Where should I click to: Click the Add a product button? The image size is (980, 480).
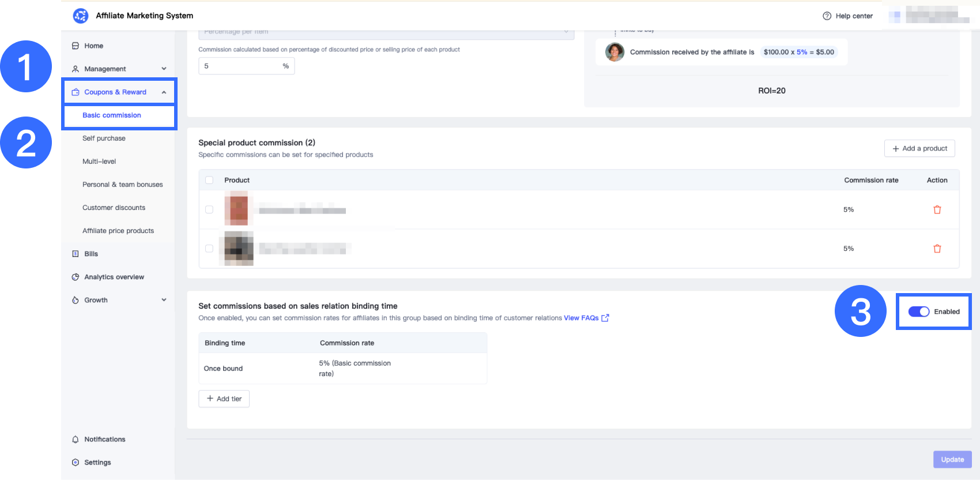coord(919,148)
